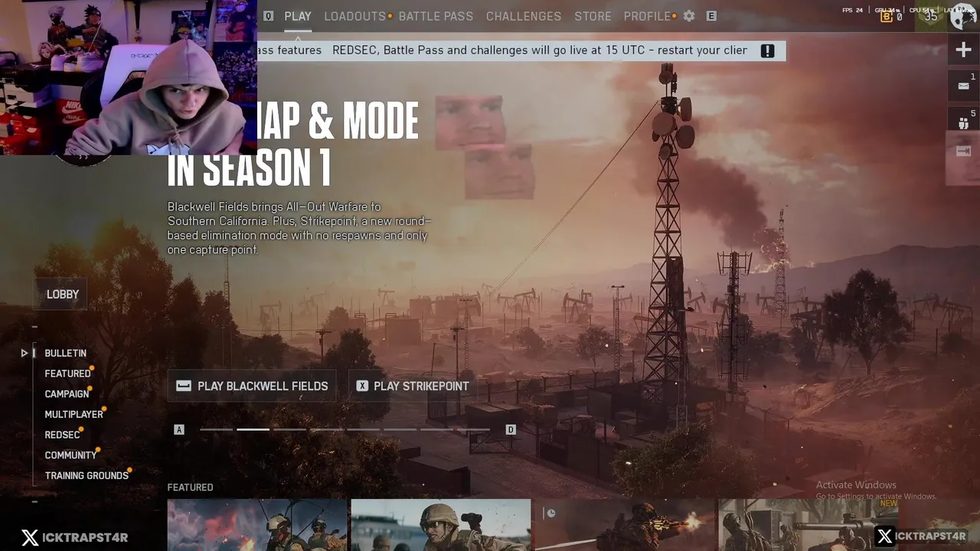Open featured card tagged NEW with tank
The width and height of the screenshot is (980, 551).
tap(808, 525)
